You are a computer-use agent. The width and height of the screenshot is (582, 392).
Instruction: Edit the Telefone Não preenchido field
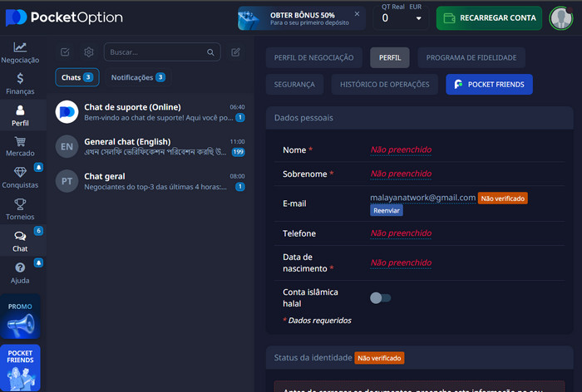click(401, 233)
